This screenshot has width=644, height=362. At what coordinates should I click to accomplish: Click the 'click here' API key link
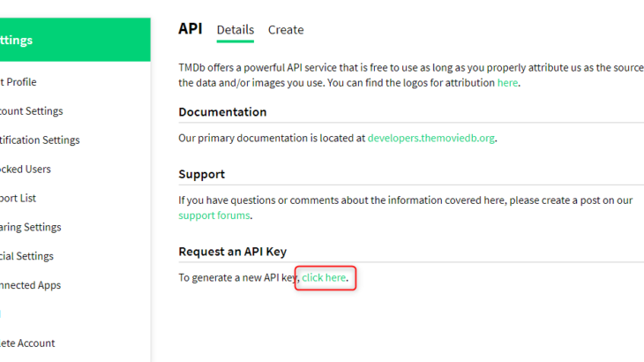coord(324,278)
